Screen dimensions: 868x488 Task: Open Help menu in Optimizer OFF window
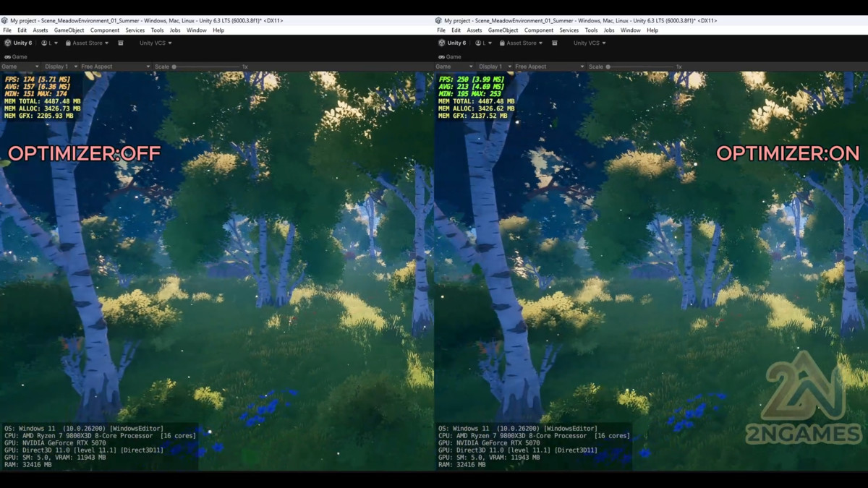tap(218, 30)
